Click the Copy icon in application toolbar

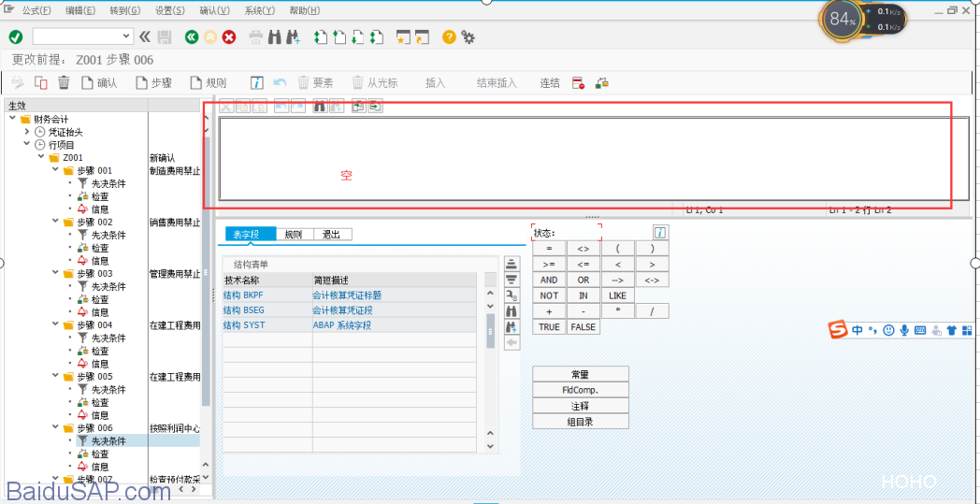pyautogui.click(x=41, y=82)
